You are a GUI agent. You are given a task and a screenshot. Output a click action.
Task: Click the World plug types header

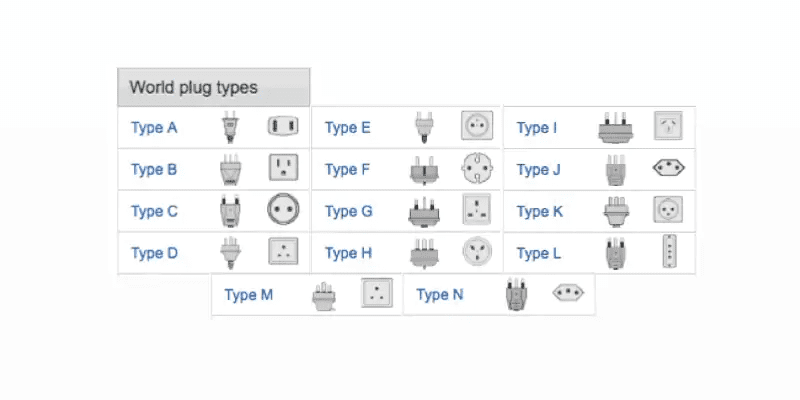pos(213,87)
